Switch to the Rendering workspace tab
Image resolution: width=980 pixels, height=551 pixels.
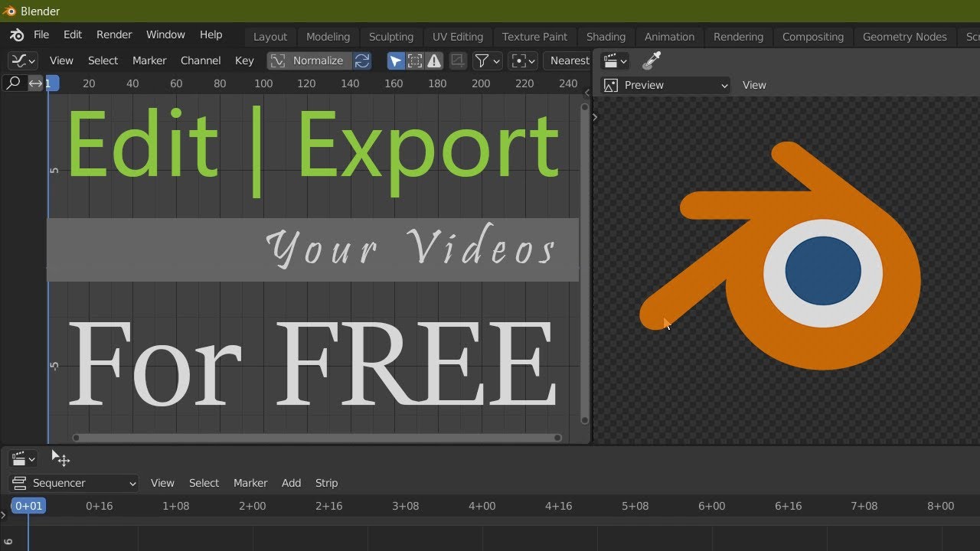[x=738, y=37]
